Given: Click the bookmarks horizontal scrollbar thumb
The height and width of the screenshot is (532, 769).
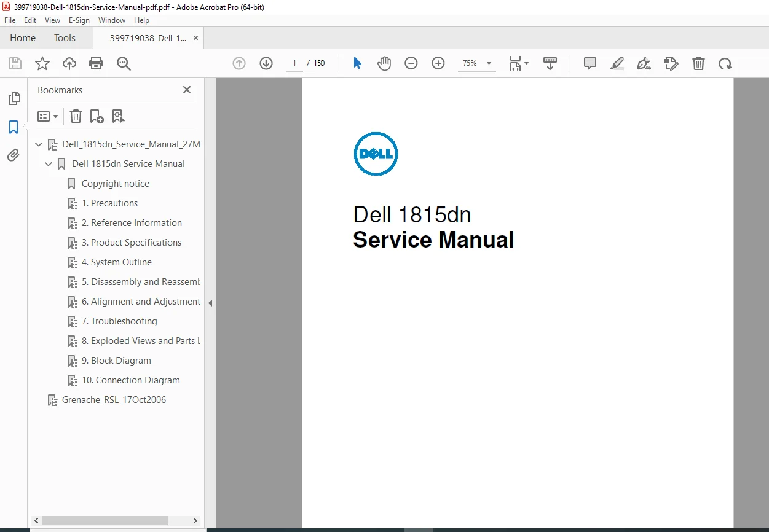Looking at the screenshot, I should [x=105, y=520].
